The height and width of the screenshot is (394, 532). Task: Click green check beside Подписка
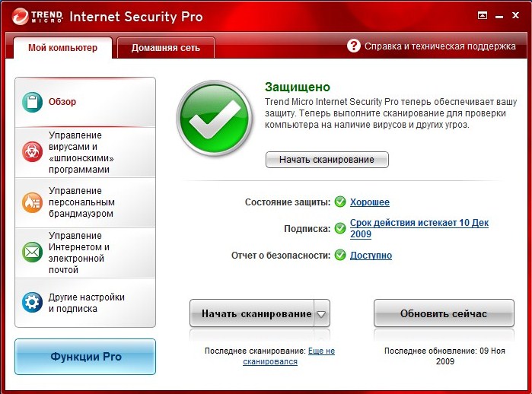[x=340, y=228]
